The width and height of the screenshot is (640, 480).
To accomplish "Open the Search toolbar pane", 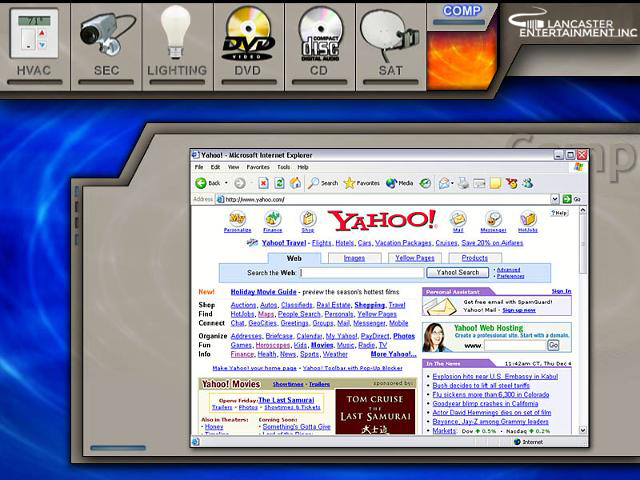I will click(323, 183).
